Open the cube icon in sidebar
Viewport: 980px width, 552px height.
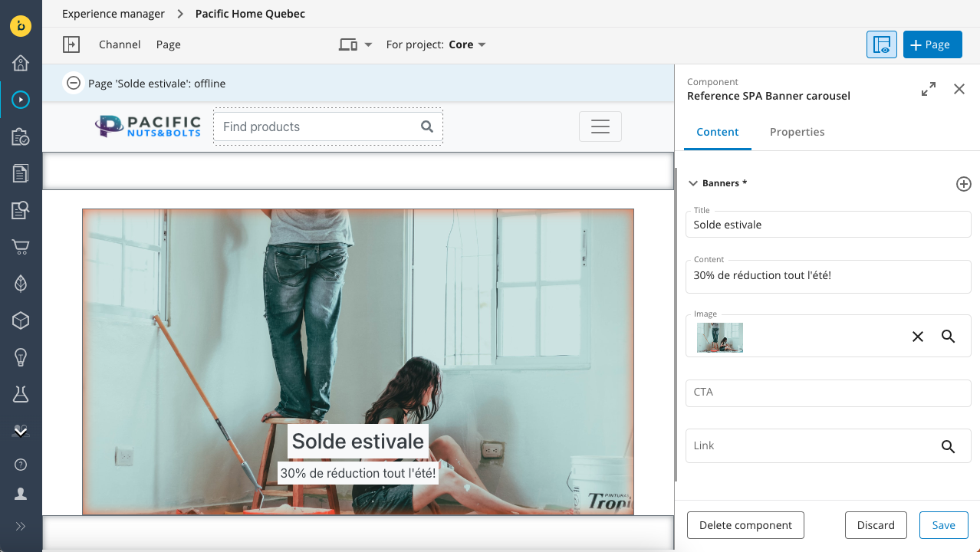[21, 320]
